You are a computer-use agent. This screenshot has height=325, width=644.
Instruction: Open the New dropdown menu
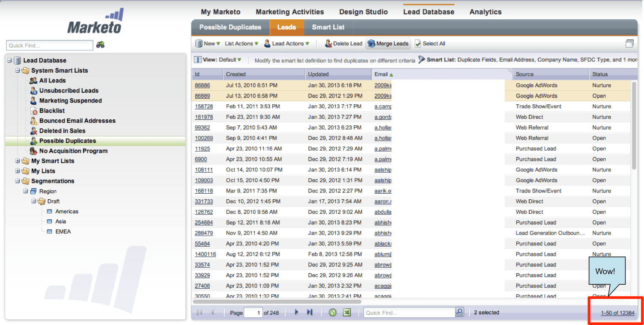tap(207, 44)
